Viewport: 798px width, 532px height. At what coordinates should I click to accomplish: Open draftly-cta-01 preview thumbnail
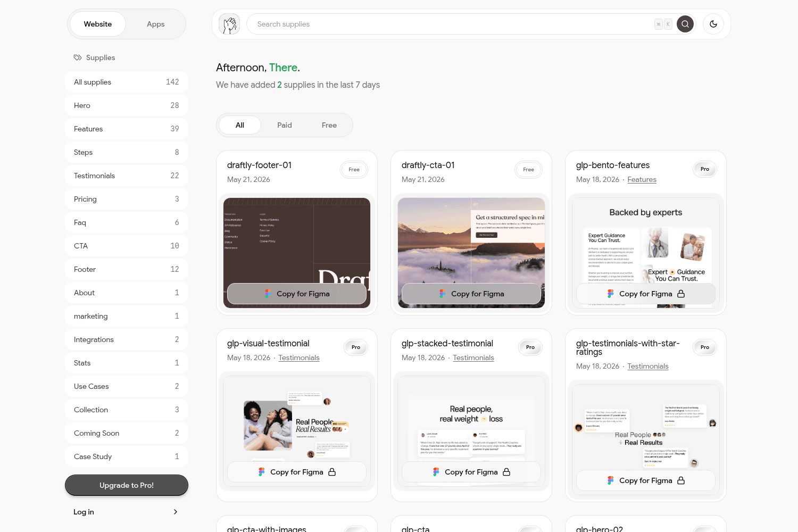pos(471,253)
